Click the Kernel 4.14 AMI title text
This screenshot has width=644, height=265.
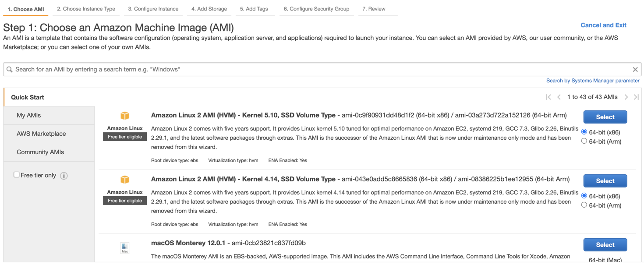tap(243, 179)
